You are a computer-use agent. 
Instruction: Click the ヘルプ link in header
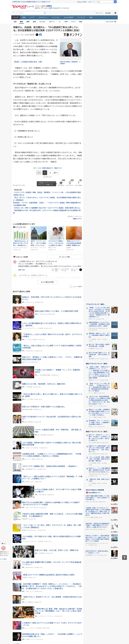[x=90, y=2]
